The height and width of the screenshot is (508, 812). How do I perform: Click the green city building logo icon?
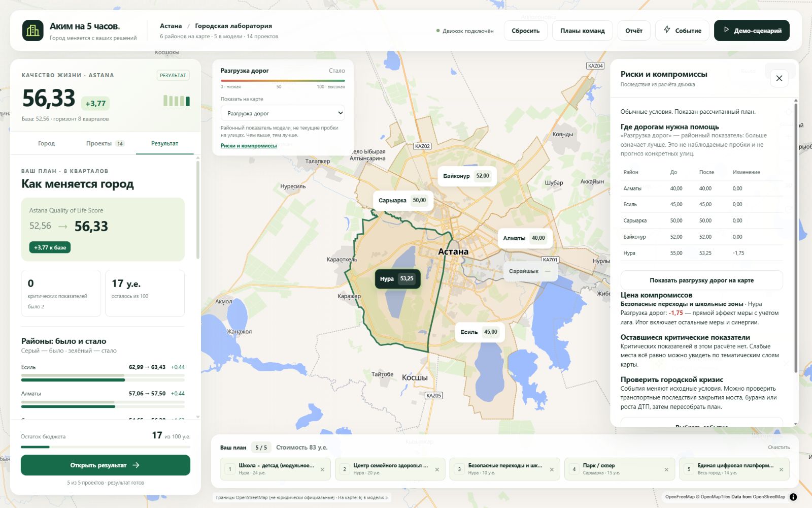pyautogui.click(x=33, y=30)
